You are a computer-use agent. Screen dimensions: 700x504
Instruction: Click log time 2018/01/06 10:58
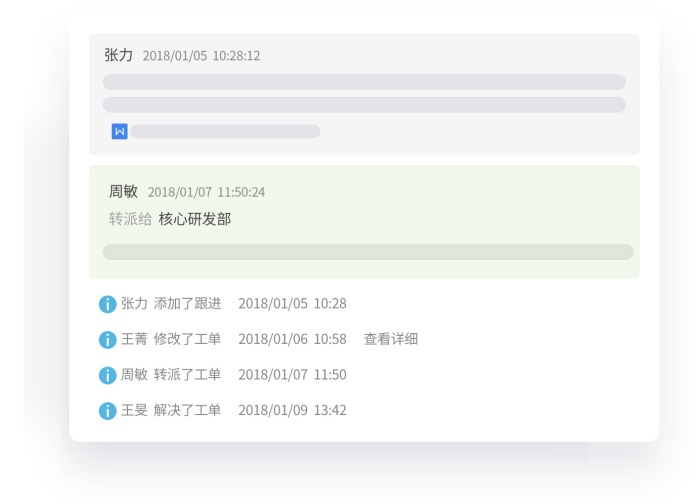[x=292, y=339]
